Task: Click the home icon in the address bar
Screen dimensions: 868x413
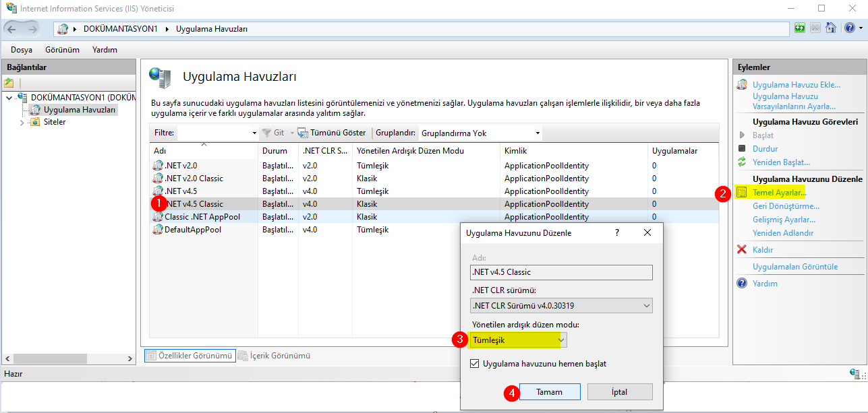Action: (831, 28)
